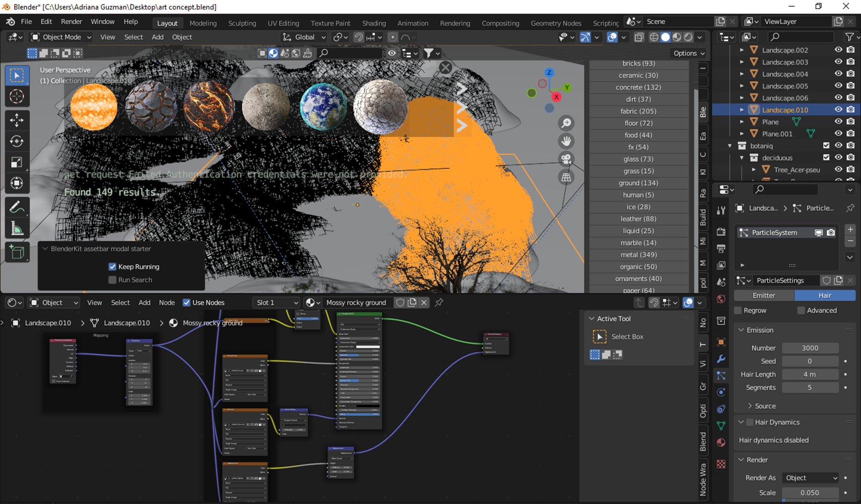Select the Cursor tool in viewport toolbar
The image size is (861, 504).
[17, 97]
